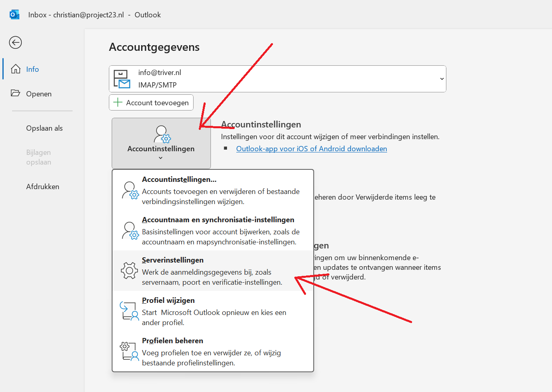The width and height of the screenshot is (552, 392).
Task: Click the window title 'Inbox - christian@project23.nl'
Action: [x=76, y=15]
